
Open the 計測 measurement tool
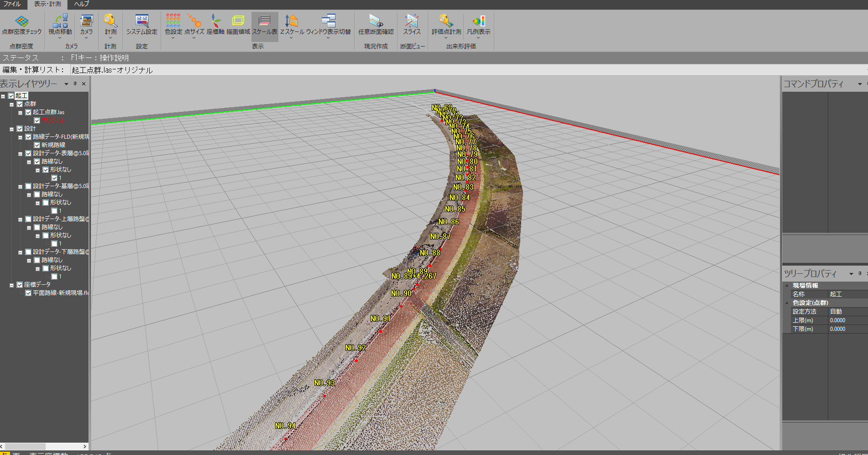coord(110,25)
